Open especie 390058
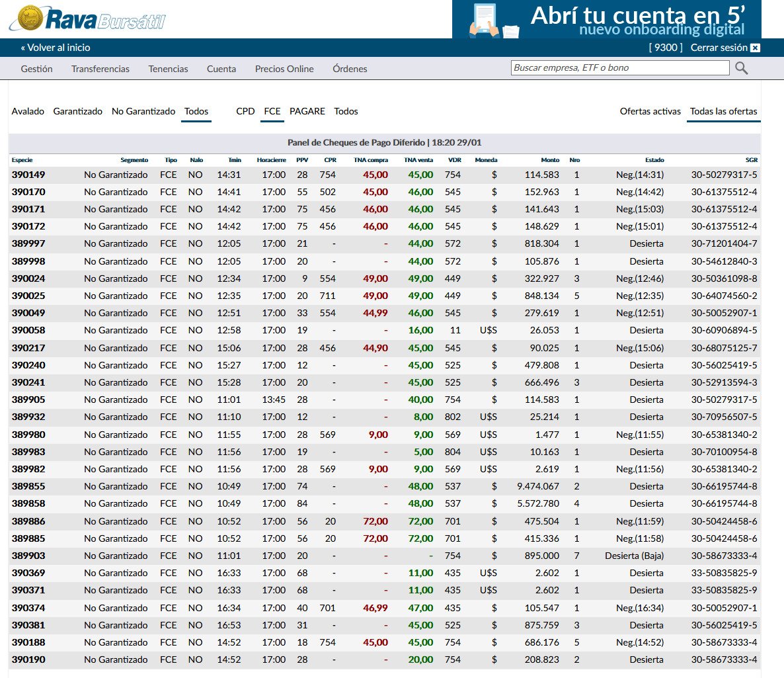This screenshot has width=784, height=678. coord(28,330)
